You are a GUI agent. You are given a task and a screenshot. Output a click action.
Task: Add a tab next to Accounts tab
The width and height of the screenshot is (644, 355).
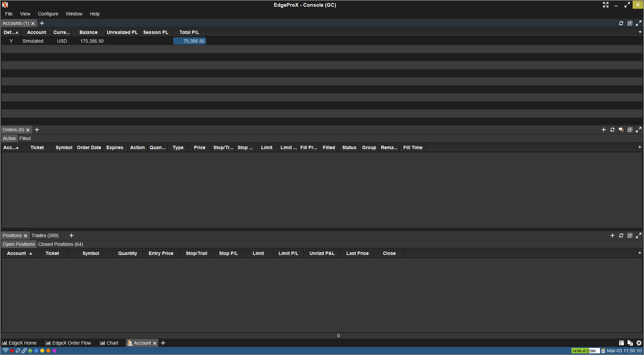[x=42, y=23]
